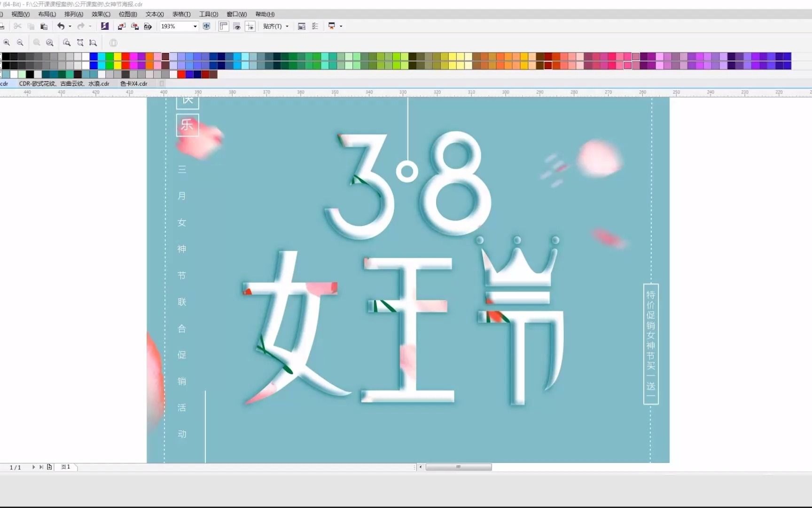The image size is (812, 508).
Task: Expand the application launcher dropdown arrow
Action: click(x=341, y=26)
